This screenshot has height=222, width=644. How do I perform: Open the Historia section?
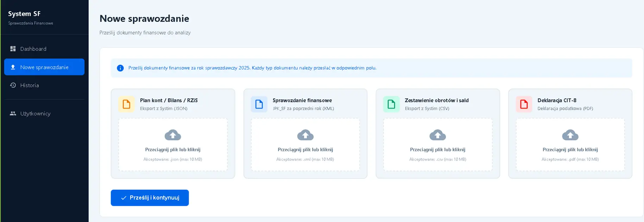(x=44, y=85)
